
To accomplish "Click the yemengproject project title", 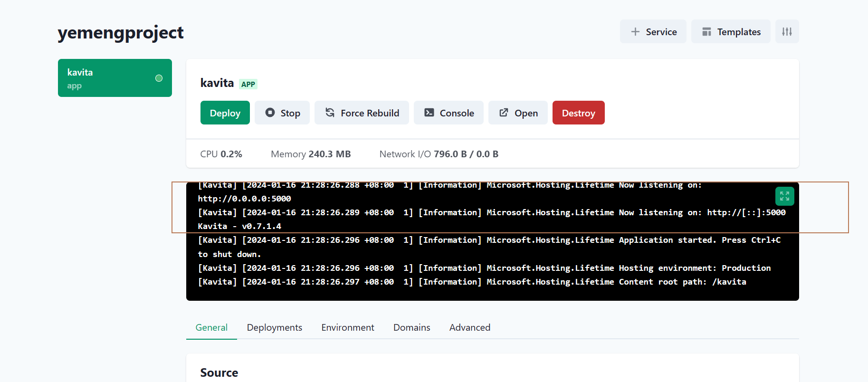I will [121, 33].
